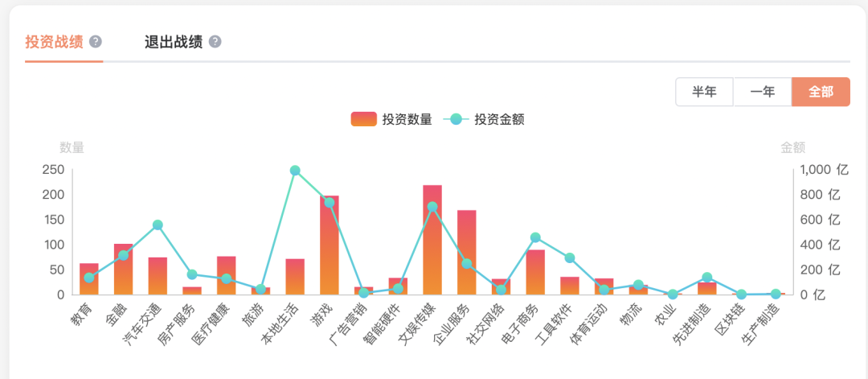Click the 文娱传媒 investment bar
Image resolution: width=868 pixels, height=379 pixels.
pyautogui.click(x=432, y=240)
